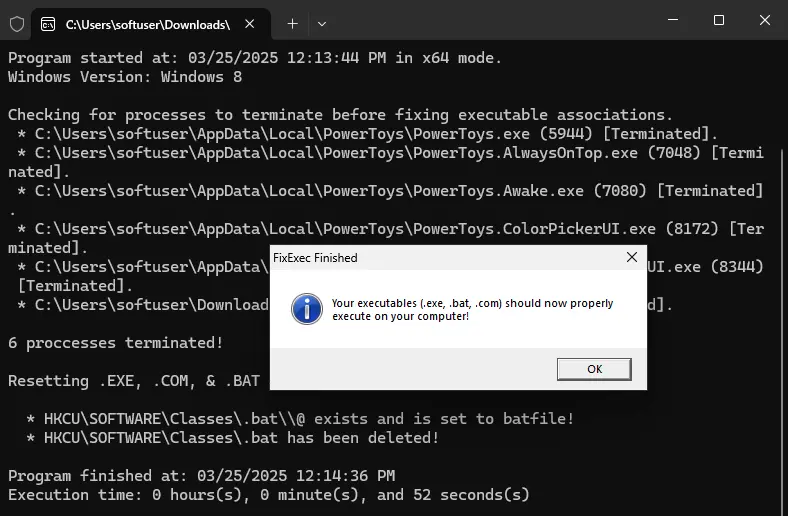Image resolution: width=788 pixels, height=516 pixels.
Task: Click OK in the FixExec Finished dialog
Action: tap(594, 369)
